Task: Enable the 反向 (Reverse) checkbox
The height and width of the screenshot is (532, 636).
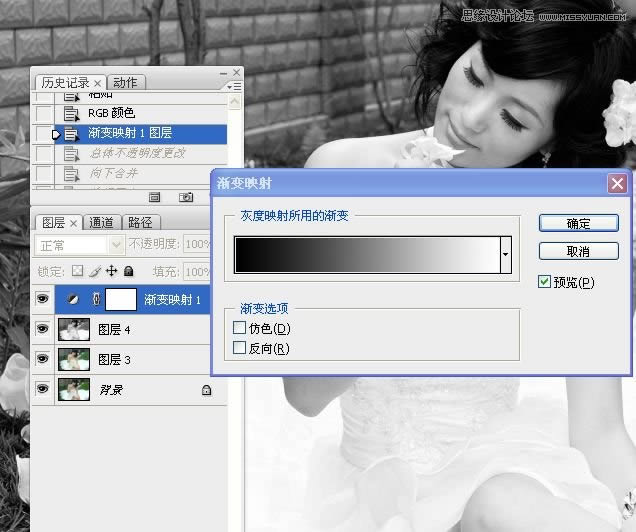Action: [239, 348]
